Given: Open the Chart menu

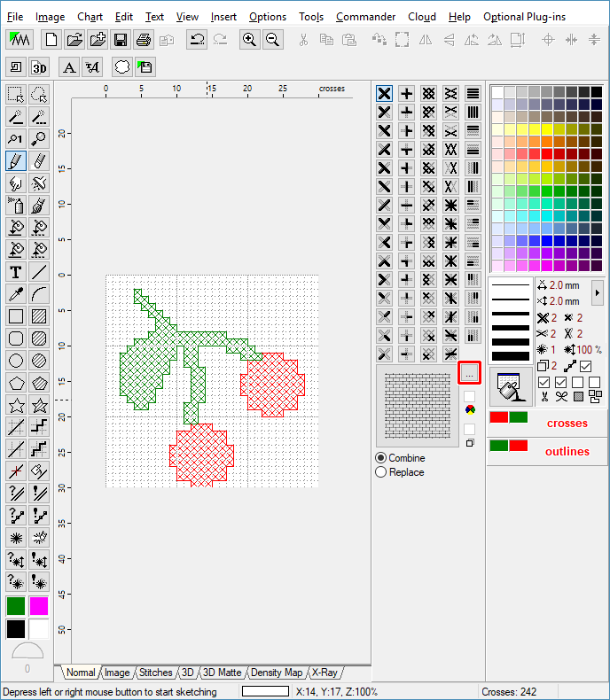Looking at the screenshot, I should [x=90, y=17].
